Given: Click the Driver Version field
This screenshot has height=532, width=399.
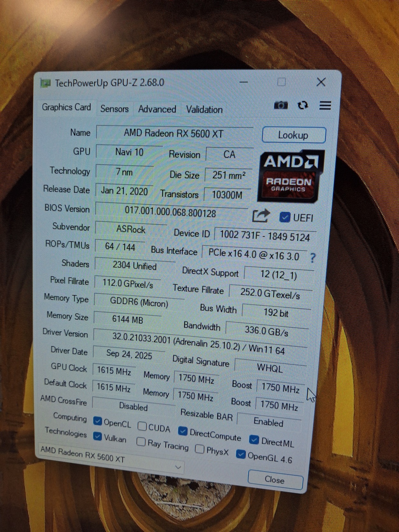Looking at the screenshot, I should (199, 344).
